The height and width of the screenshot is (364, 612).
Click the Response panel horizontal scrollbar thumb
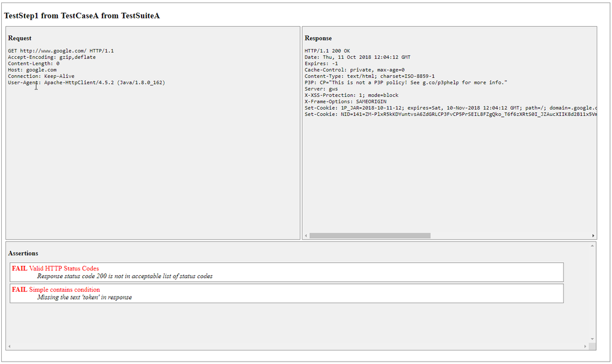[369, 235]
